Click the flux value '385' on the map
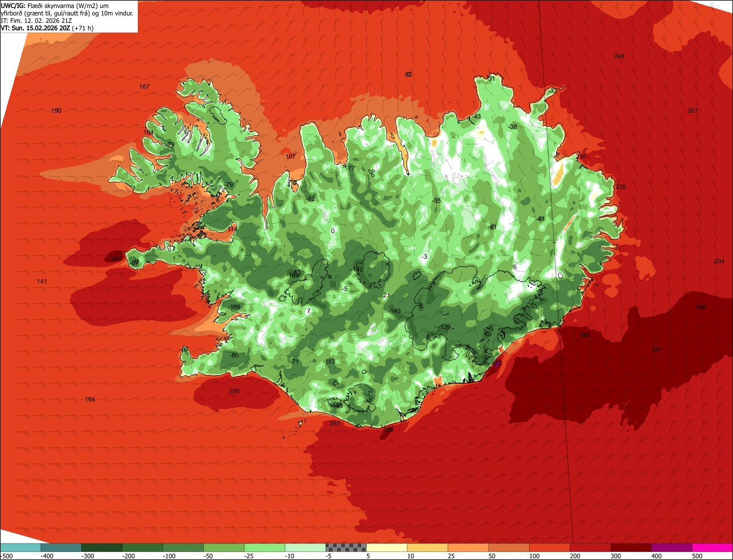733x560 pixels. (585, 335)
